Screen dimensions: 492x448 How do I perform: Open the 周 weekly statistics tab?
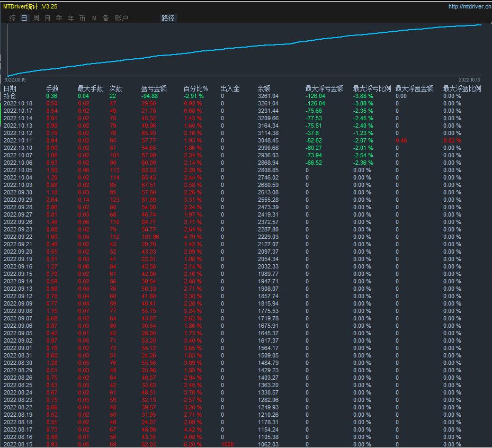coord(36,18)
